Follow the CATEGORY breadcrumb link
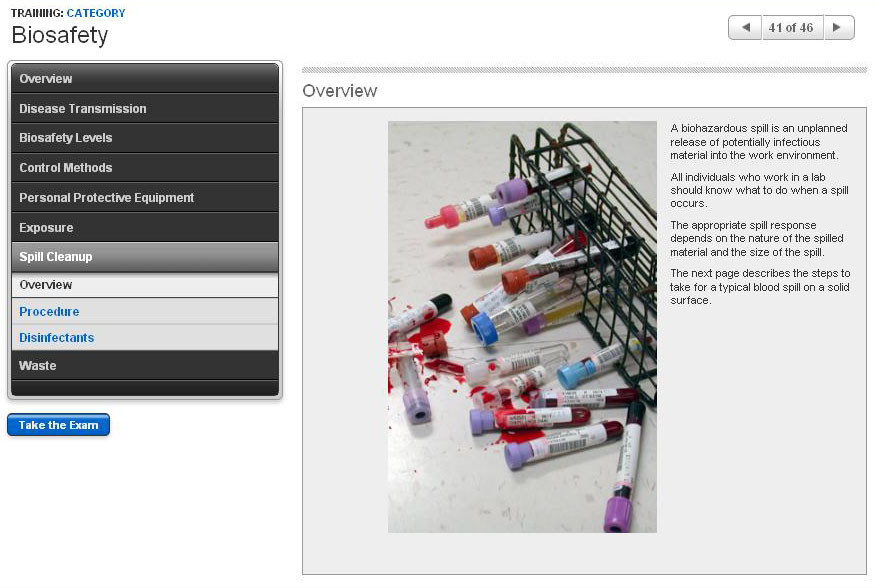Viewport: 877px width, 588px height. tap(96, 13)
